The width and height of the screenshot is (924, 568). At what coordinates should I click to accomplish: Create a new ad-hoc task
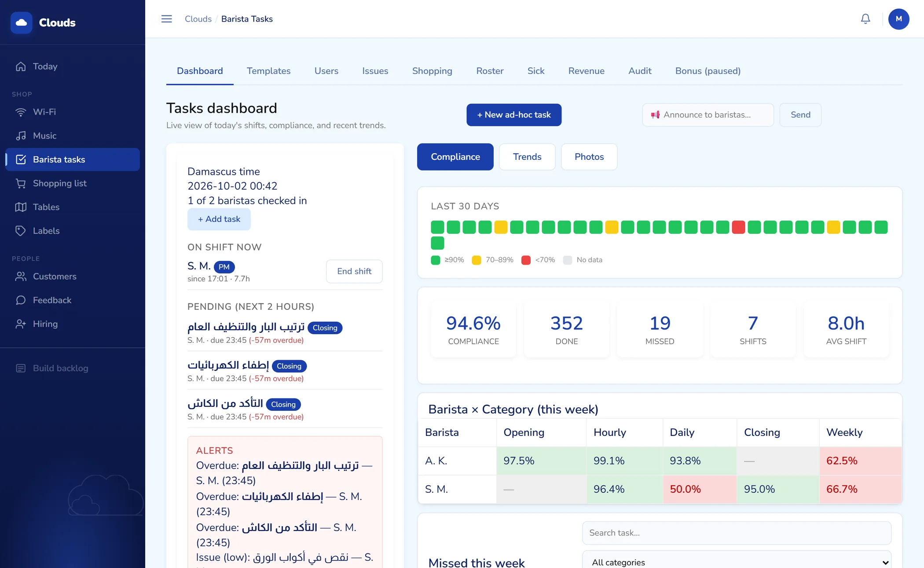pos(514,115)
